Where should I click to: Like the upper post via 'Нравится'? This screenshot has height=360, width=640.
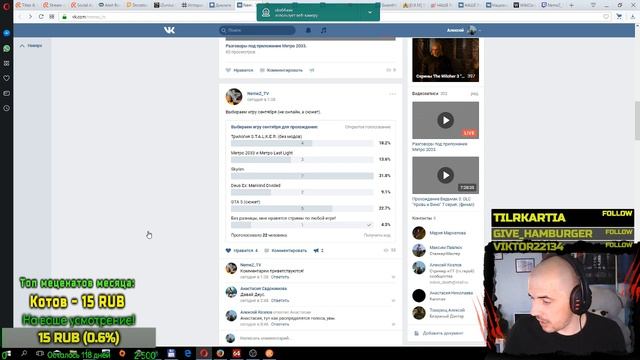coord(240,70)
